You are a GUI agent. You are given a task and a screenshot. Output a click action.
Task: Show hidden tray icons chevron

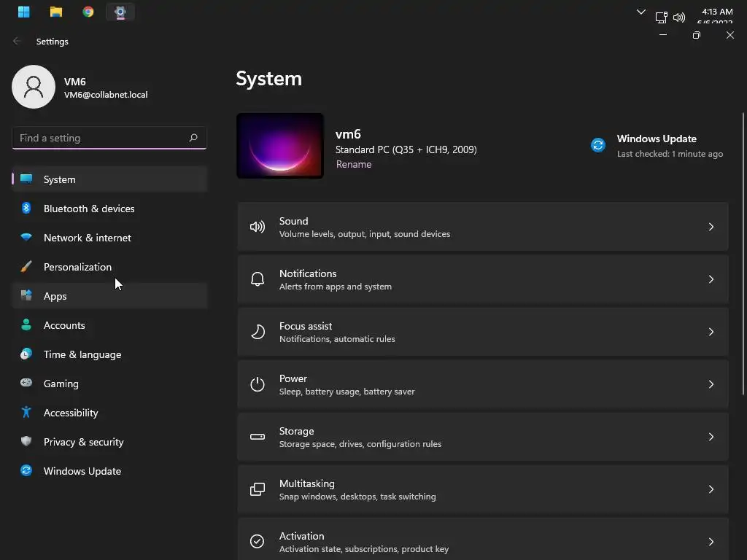coord(641,12)
